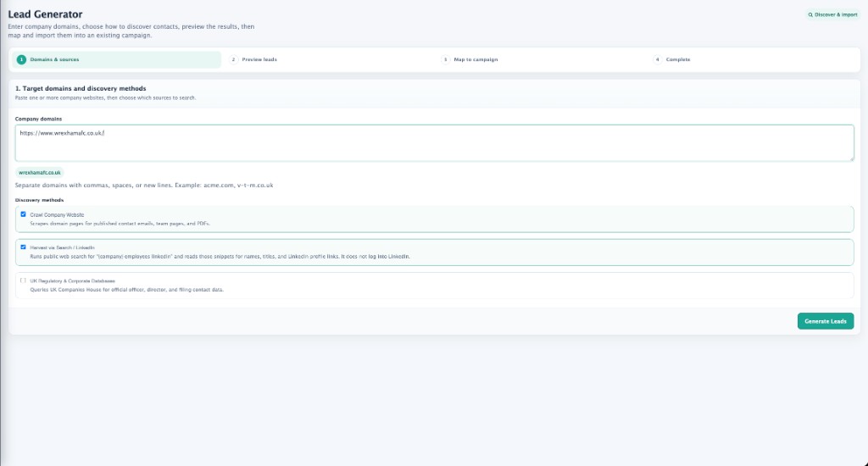
Task: Click the Harvest via Search / LinkedIn label
Action: (x=62, y=248)
